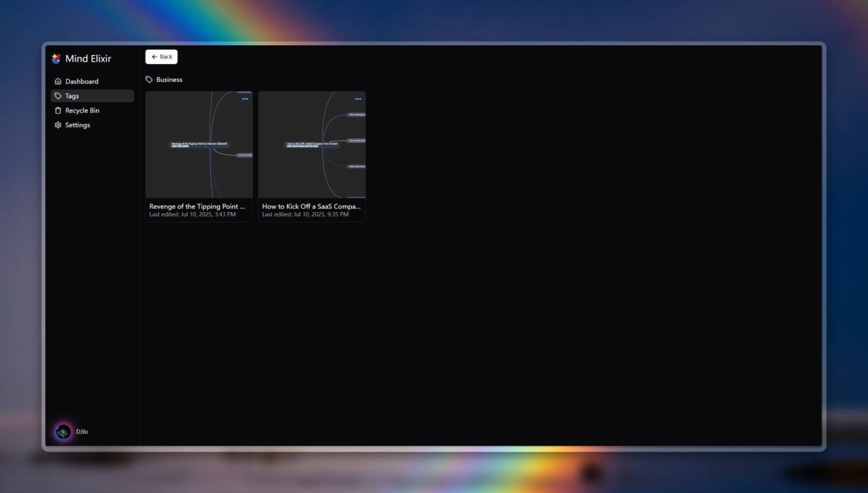Click the Business tag heading text

click(x=169, y=80)
